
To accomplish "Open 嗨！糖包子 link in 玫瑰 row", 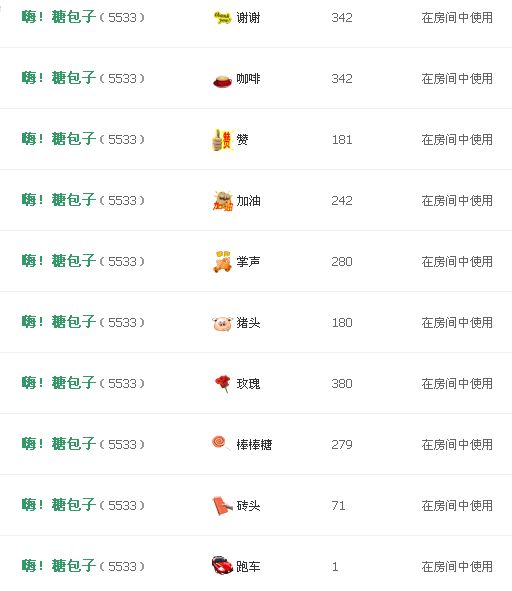I will pyautogui.click(x=58, y=383).
